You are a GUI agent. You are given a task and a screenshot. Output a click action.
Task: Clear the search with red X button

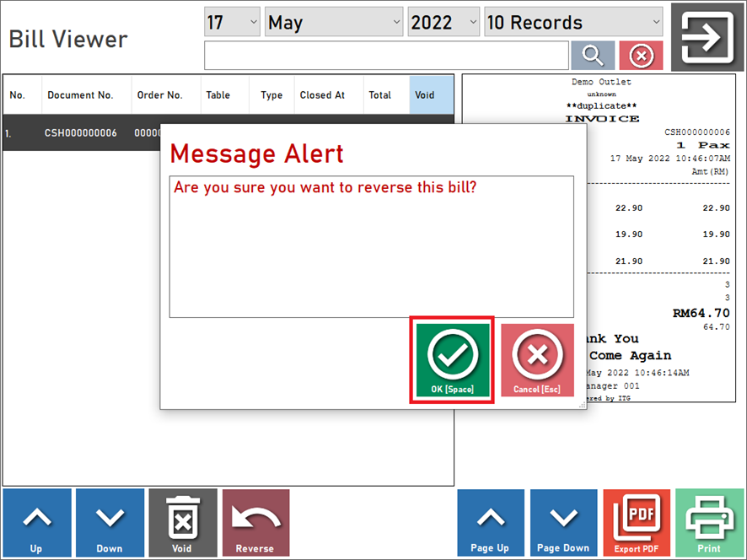click(x=641, y=56)
